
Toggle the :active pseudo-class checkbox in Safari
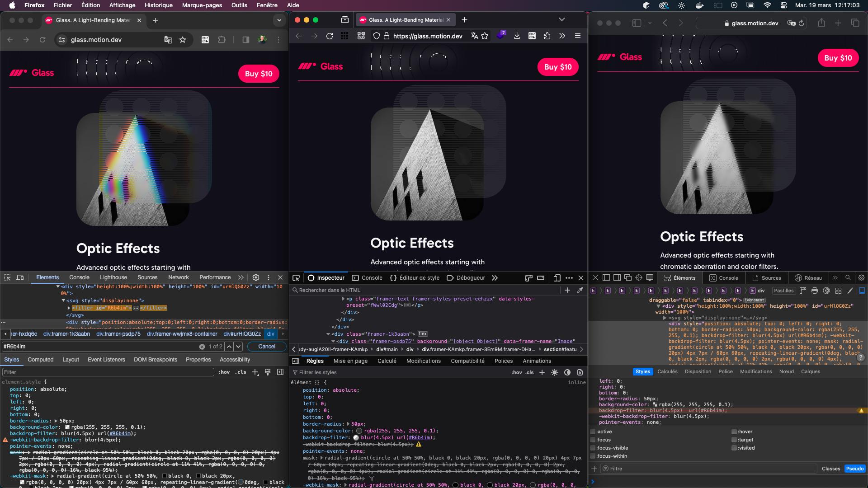click(x=593, y=432)
